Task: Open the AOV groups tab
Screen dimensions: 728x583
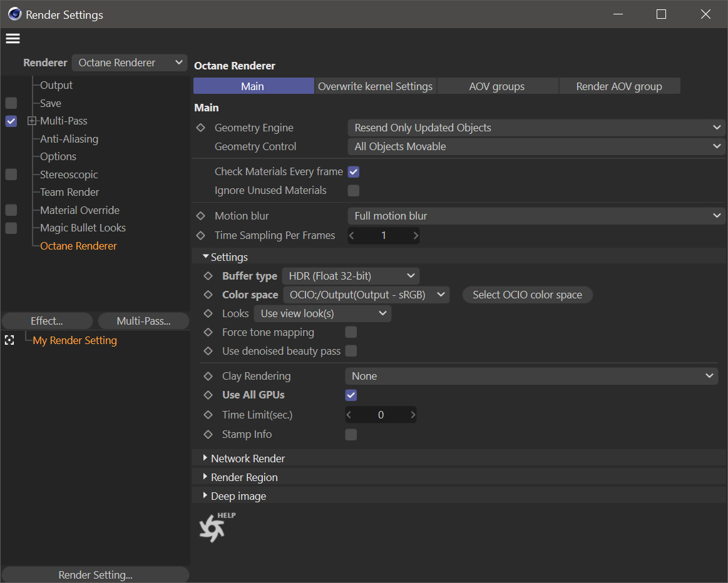Action: (497, 86)
